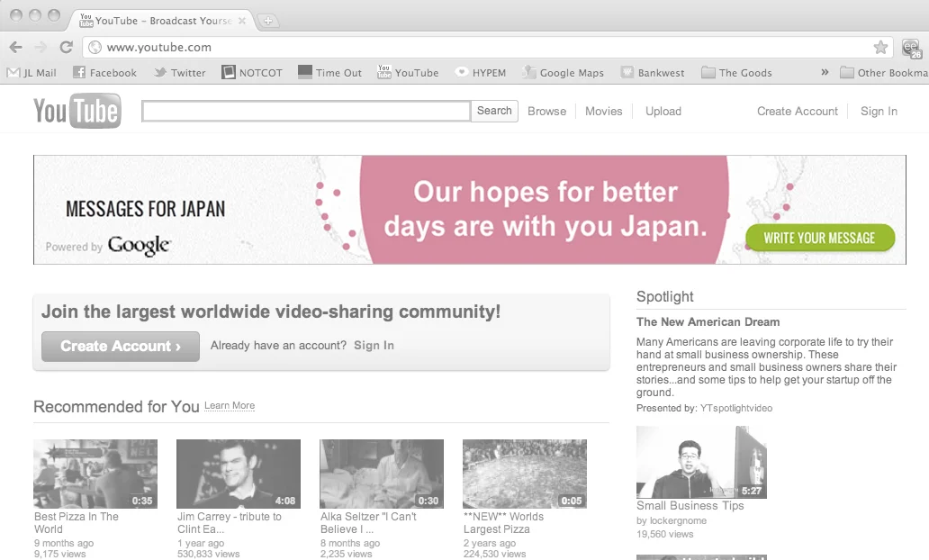Image resolution: width=929 pixels, height=560 pixels.
Task: Click the address bar showing www.youtube.com
Action: click(x=486, y=47)
